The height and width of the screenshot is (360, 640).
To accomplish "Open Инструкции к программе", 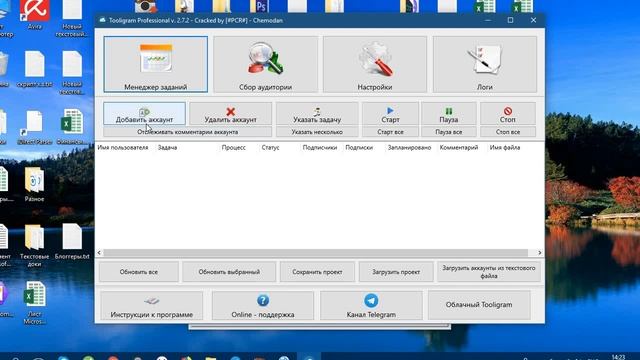I will (x=151, y=305).
